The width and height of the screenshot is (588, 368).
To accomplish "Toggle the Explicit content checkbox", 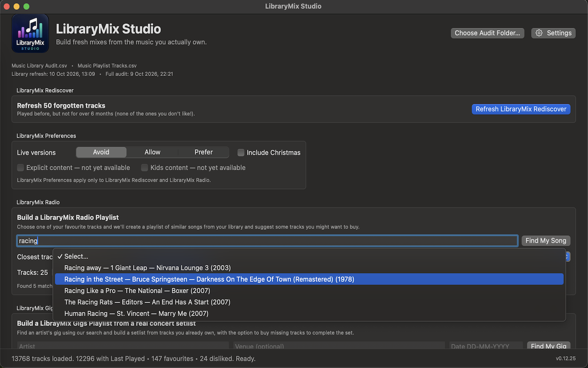I will pos(20,168).
